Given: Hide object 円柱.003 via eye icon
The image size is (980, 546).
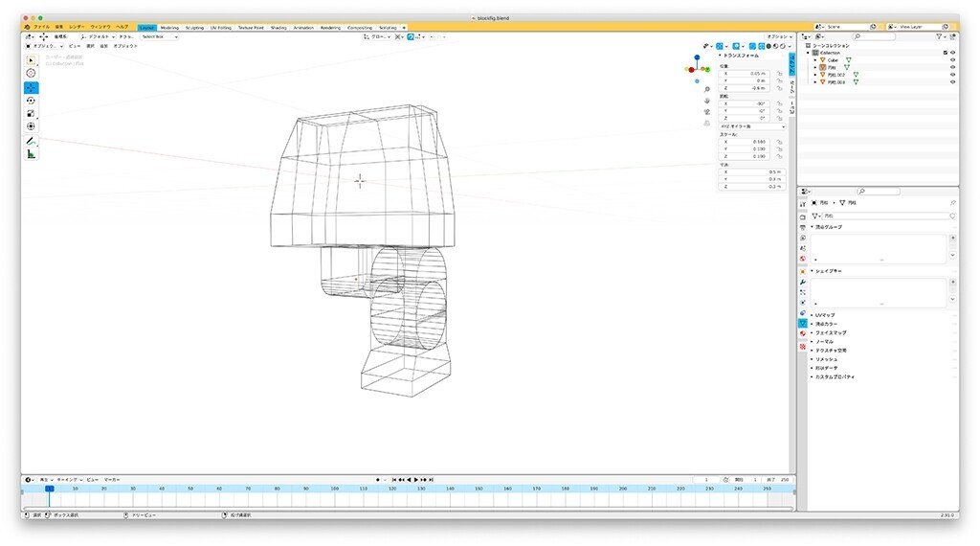Looking at the screenshot, I should pos(952,82).
